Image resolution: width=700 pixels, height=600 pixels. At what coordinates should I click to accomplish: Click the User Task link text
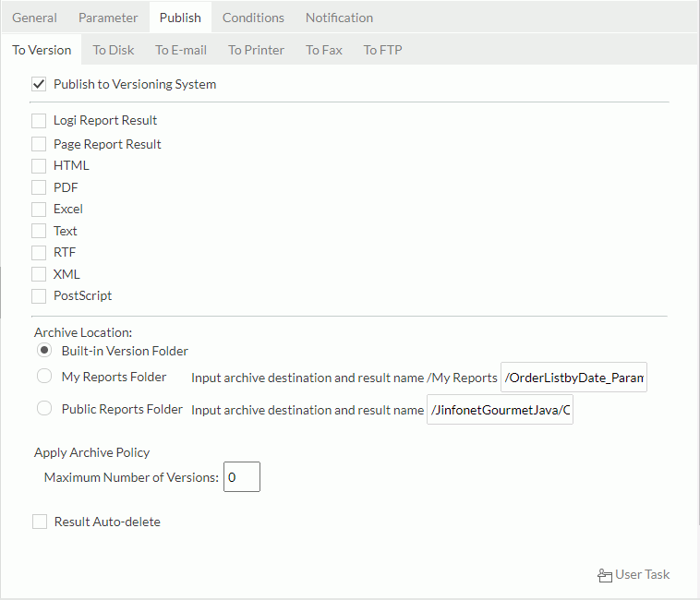tap(643, 574)
